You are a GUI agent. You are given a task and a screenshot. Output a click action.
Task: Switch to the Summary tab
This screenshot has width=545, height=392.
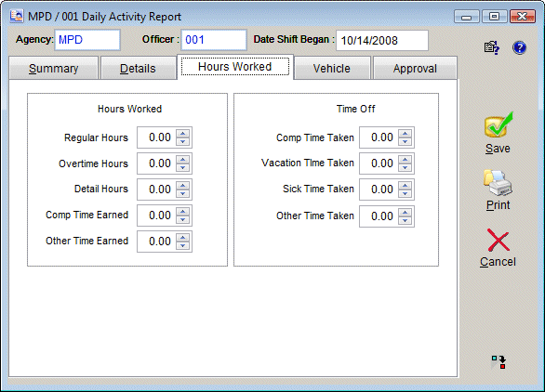(x=54, y=68)
